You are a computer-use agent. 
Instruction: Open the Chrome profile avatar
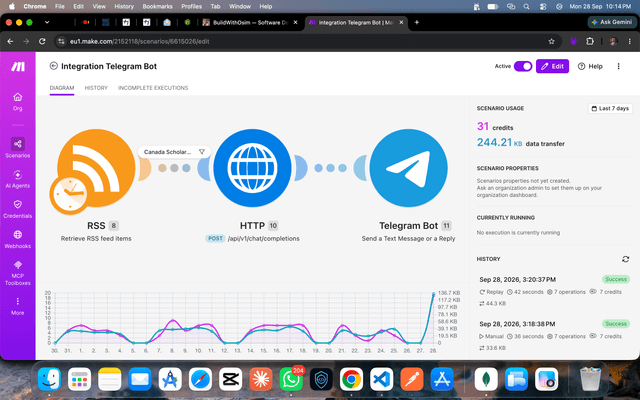pos(613,41)
